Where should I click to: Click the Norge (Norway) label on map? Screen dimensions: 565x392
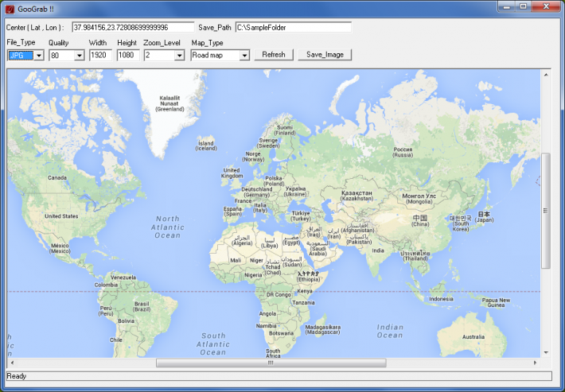point(253,156)
